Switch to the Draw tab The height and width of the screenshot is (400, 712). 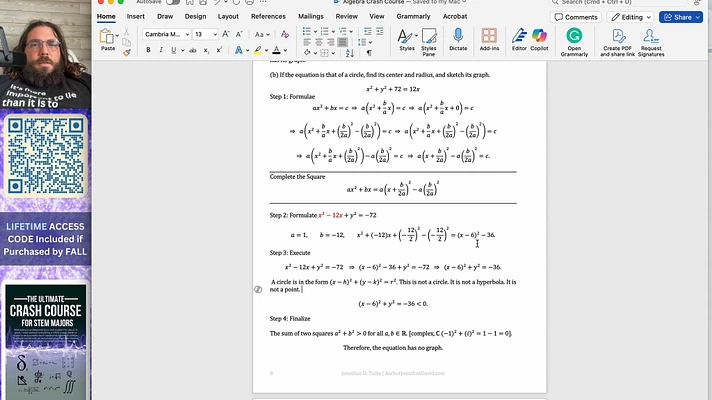165,16
